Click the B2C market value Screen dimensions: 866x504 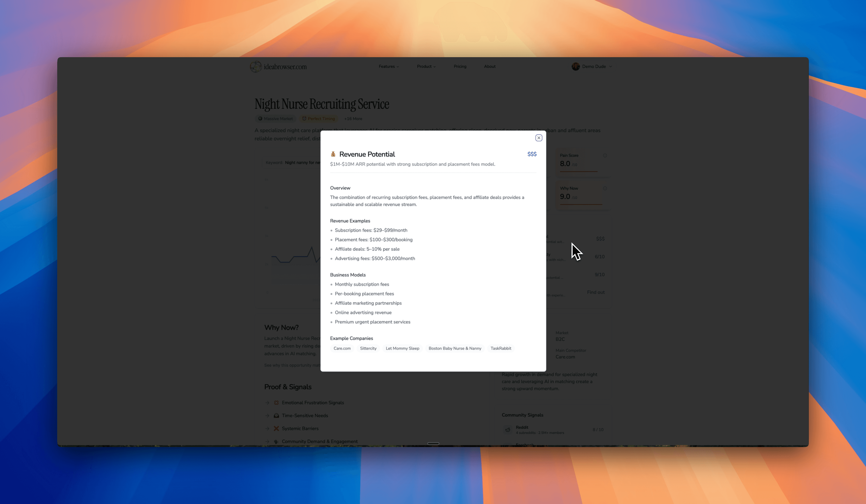560,339
